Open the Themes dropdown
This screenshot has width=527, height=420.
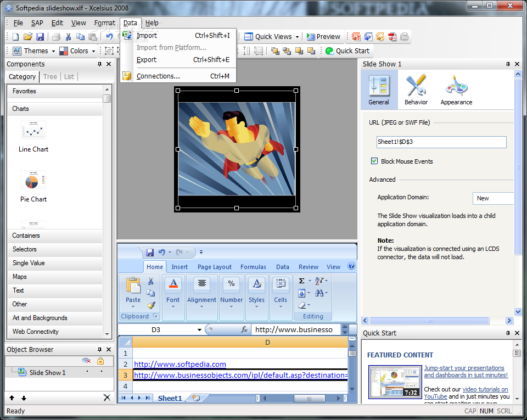(x=33, y=51)
